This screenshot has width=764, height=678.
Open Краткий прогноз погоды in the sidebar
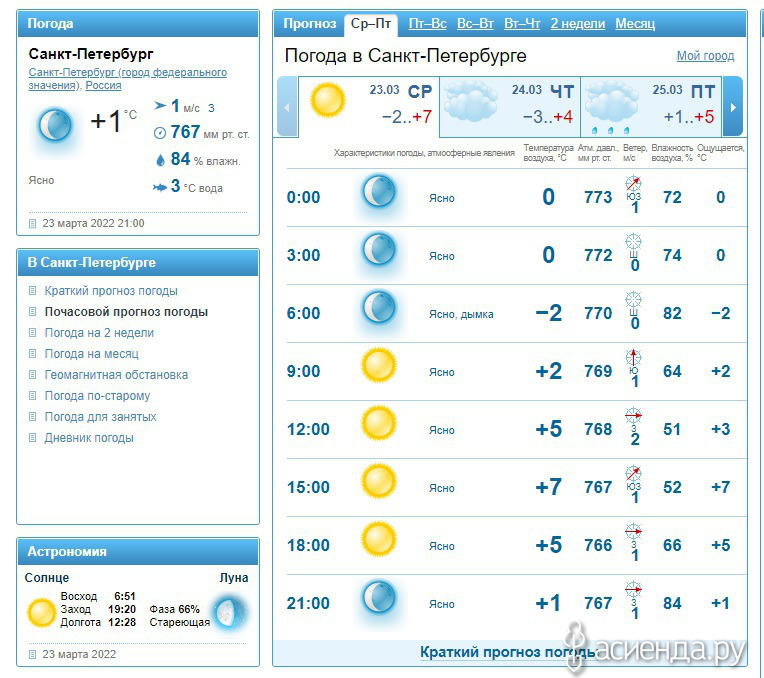(111, 291)
